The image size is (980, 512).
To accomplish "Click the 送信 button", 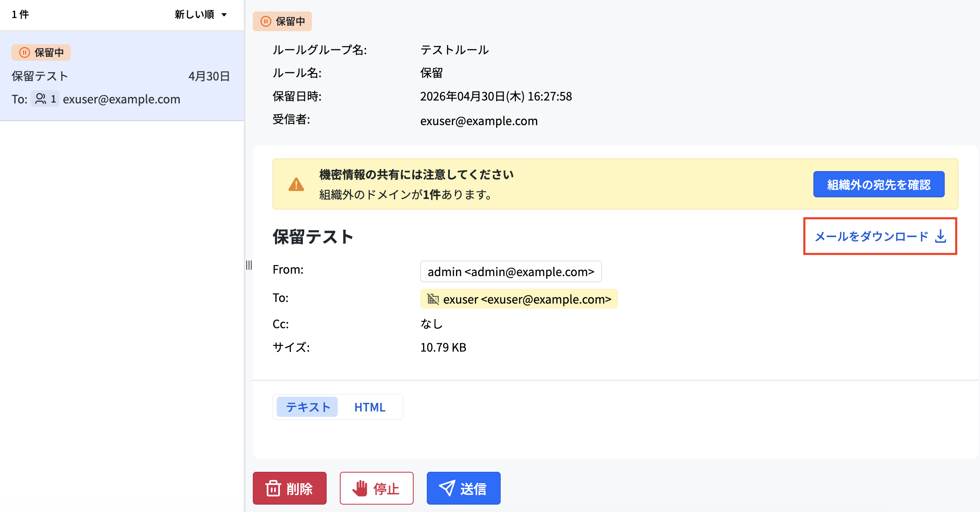I will [x=464, y=488].
